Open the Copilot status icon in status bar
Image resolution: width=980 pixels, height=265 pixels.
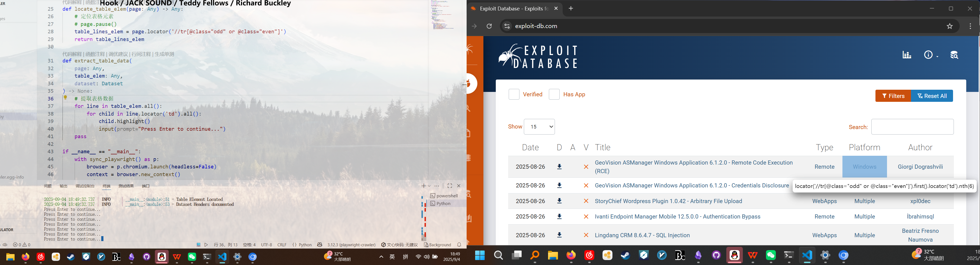320,245
